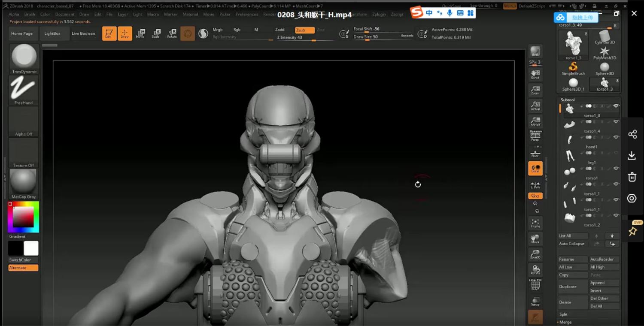The image size is (644, 326).
Task: Toggle visibility eye of torso1_3 subtool
Action: coord(616,106)
